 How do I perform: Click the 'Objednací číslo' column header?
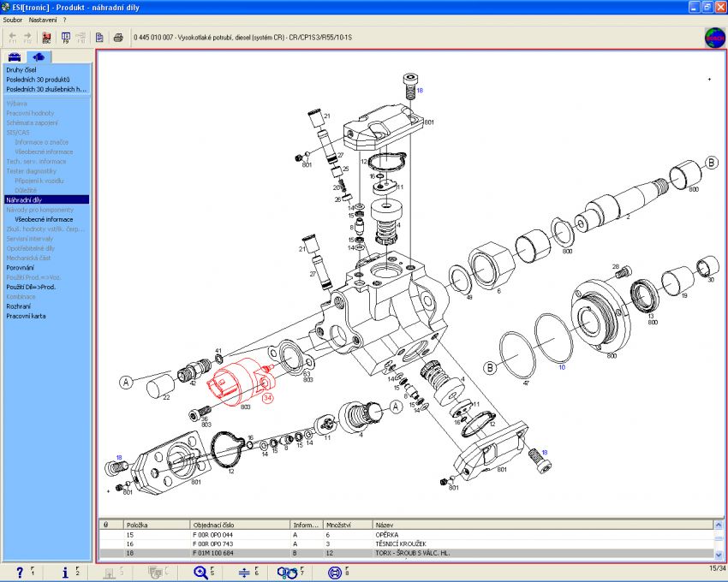[x=214, y=524]
